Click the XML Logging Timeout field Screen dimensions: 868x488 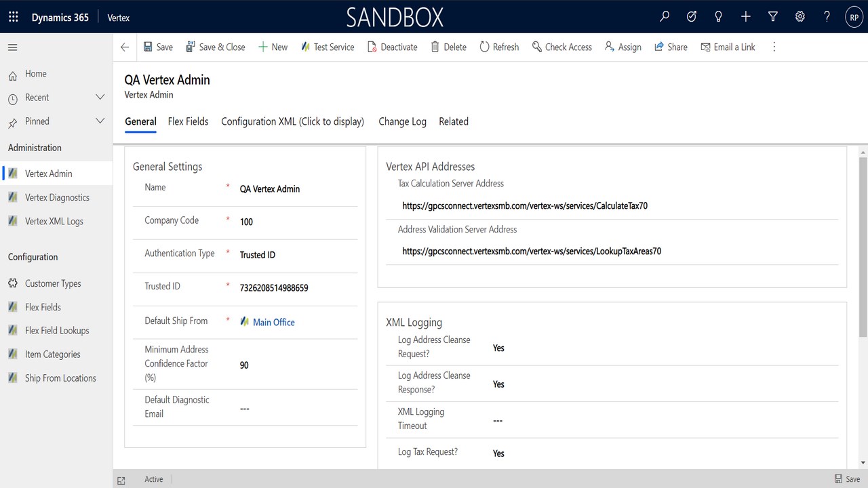click(665, 421)
